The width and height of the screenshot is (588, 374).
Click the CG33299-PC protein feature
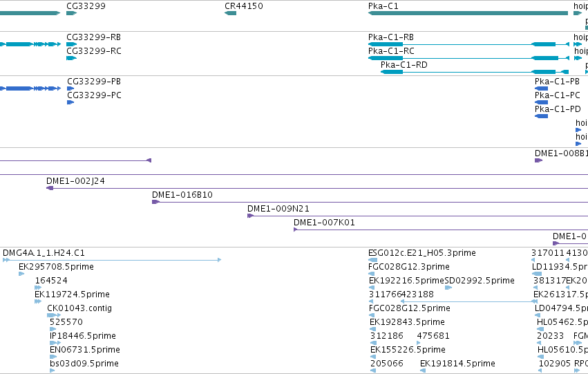[70, 102]
